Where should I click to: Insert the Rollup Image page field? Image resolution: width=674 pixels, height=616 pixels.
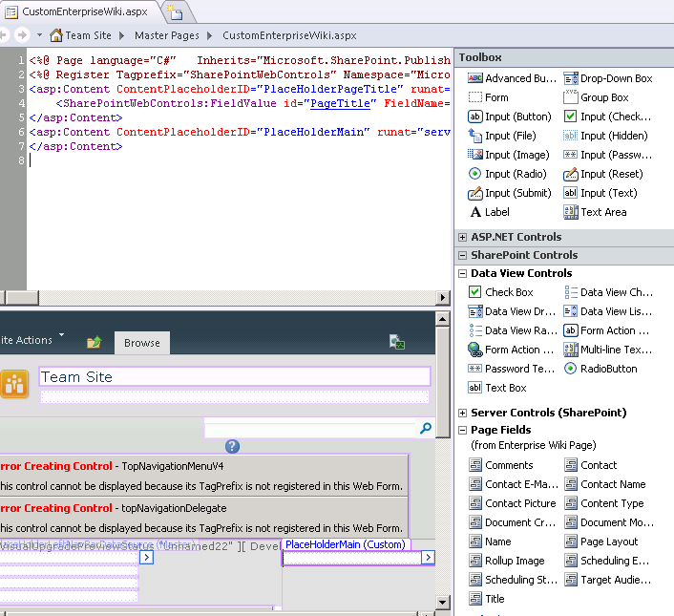[x=506, y=561]
